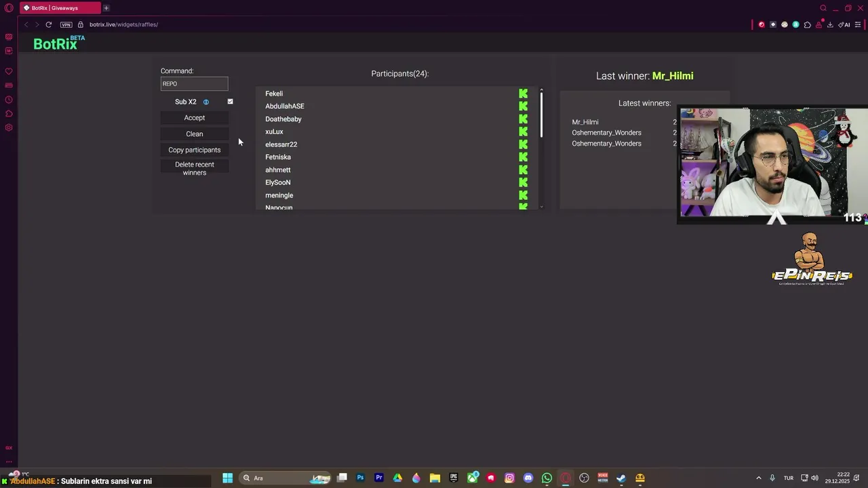This screenshot has height=488, width=868.
Task: Open Steam from the taskbar
Action: point(621,478)
